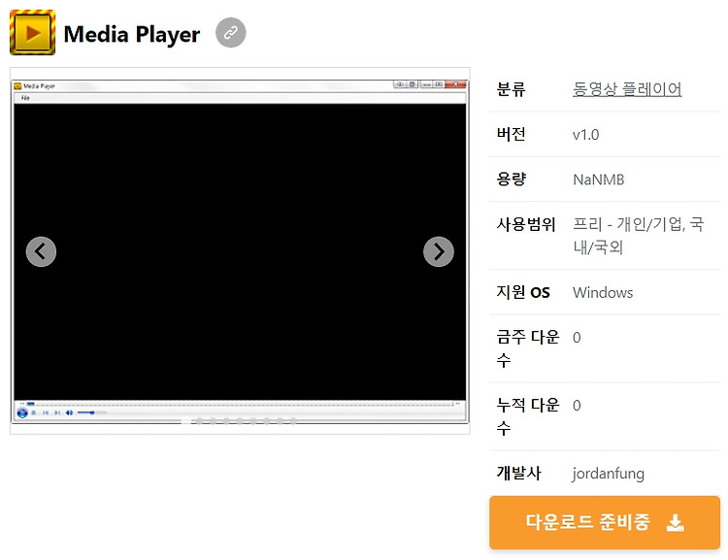The image size is (728, 560).
Task: Select the first carousel indicator dot
Action: (186, 421)
